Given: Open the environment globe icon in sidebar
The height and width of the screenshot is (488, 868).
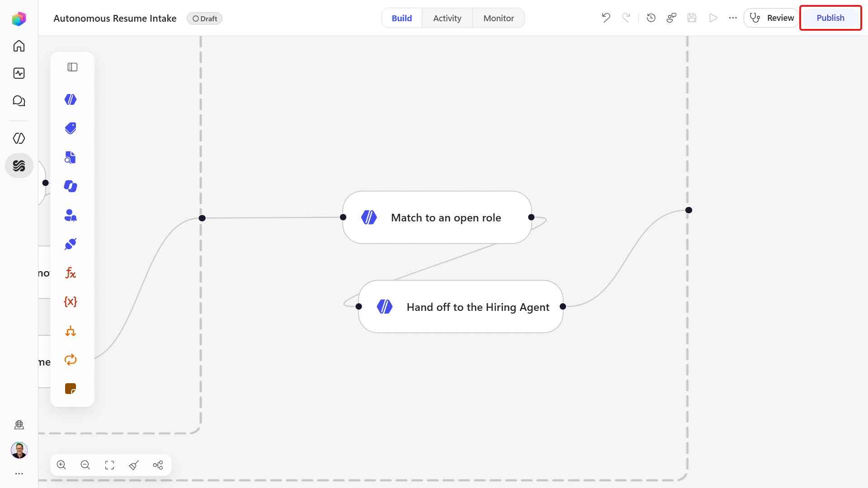Looking at the screenshot, I should pos(19,425).
